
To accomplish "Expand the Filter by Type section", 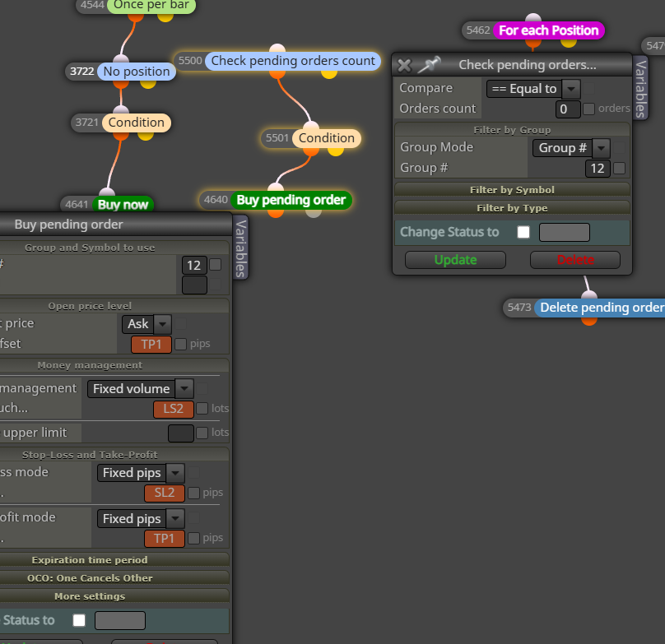I will [x=512, y=208].
